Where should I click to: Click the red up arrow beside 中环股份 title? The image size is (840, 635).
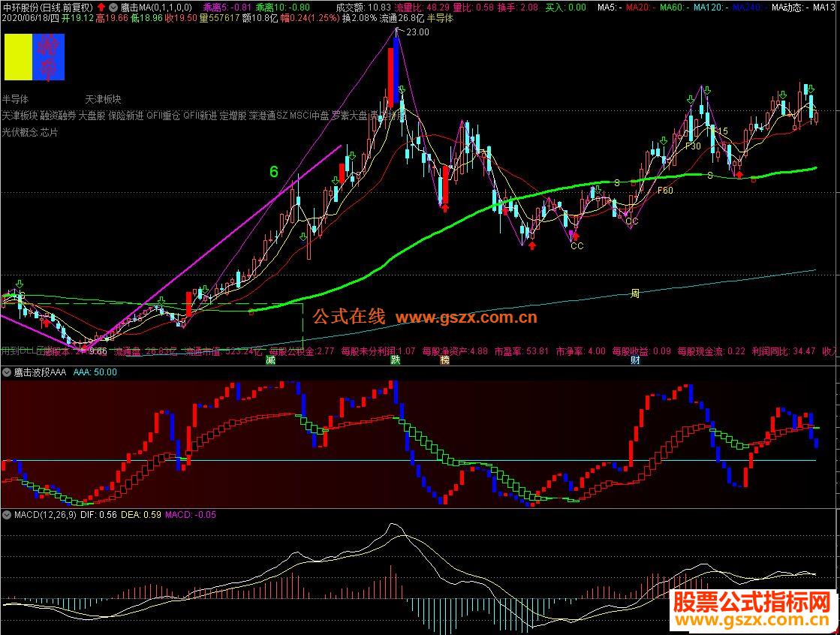[101, 8]
